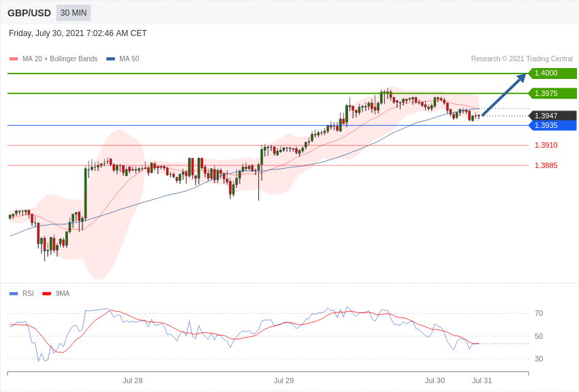Click the Jul 28 date axis label
Viewport: 579px width, 392px height.
[133, 380]
